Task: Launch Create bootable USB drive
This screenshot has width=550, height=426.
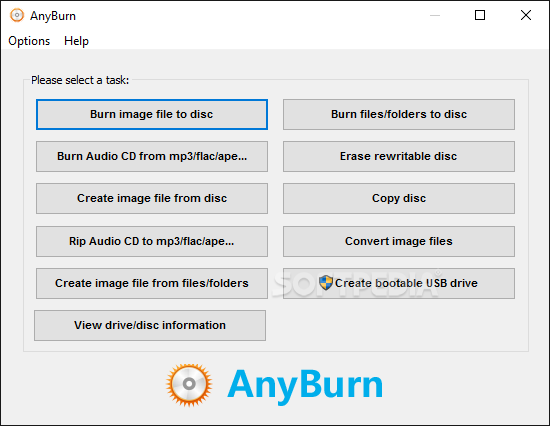Action: point(399,284)
